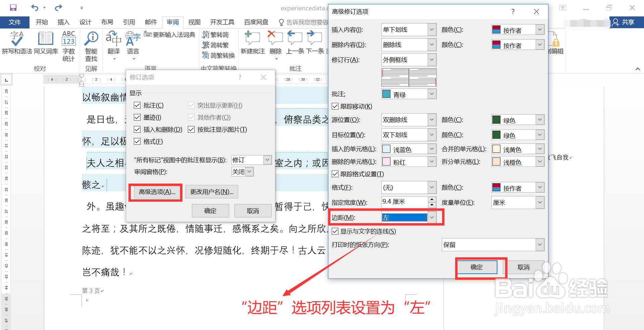The image size is (644, 330).
Task: Switch to the 设计 tab
Action: point(86,22)
